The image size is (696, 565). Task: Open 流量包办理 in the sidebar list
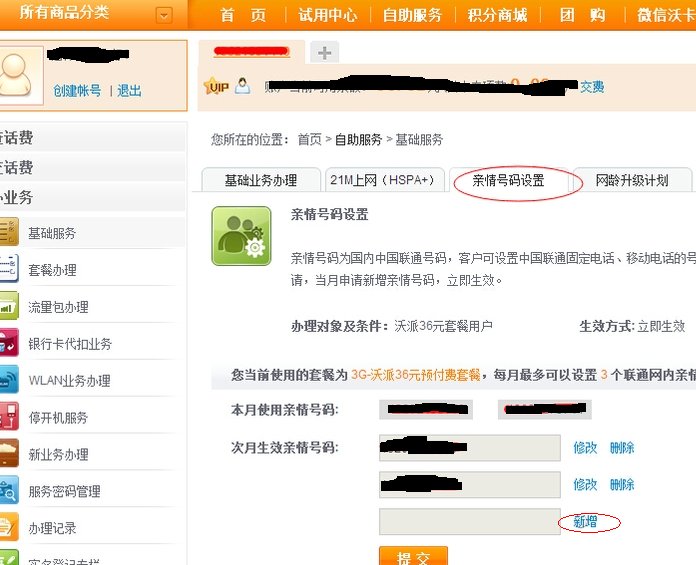tap(58, 307)
